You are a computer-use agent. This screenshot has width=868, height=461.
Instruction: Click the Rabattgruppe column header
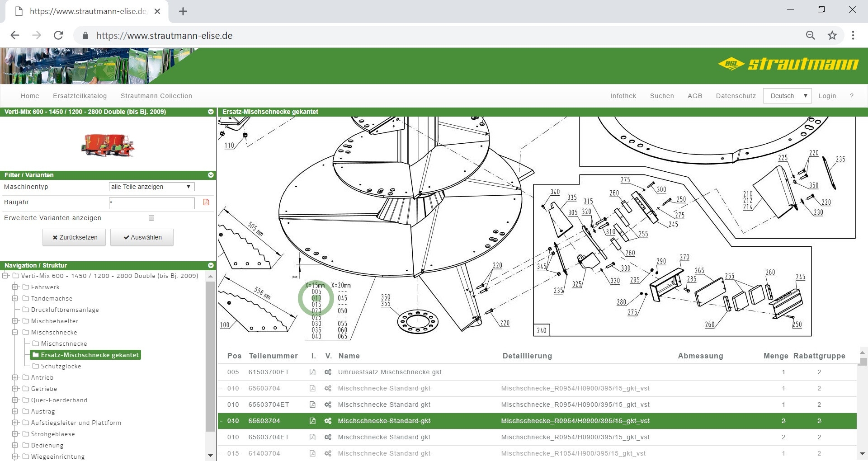click(x=819, y=356)
